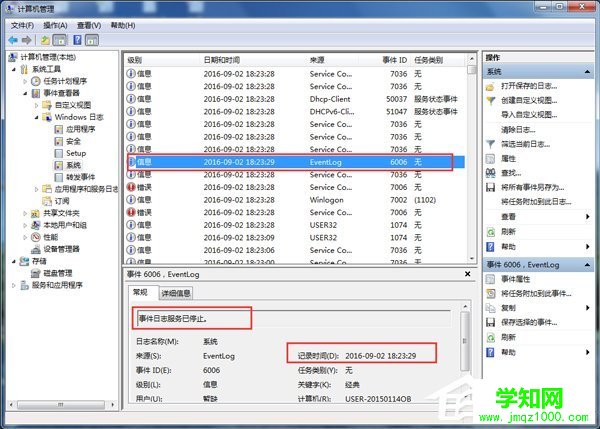This screenshot has height=429, width=600.
Task: Click 清除日志 action
Action: pyautogui.click(x=518, y=130)
